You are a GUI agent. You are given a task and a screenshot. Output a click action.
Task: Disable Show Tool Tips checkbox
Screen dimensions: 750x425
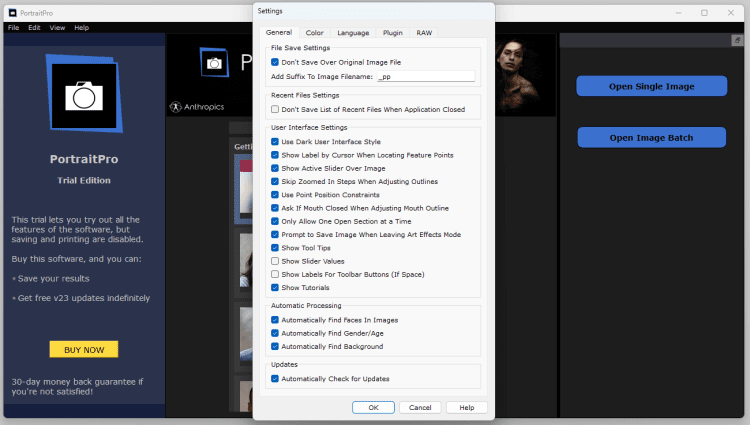click(x=275, y=248)
